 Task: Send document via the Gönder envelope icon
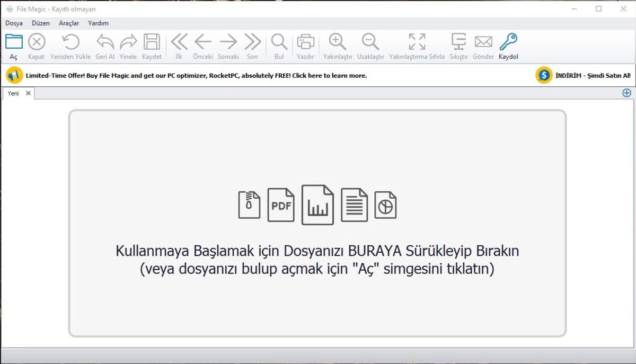(483, 41)
